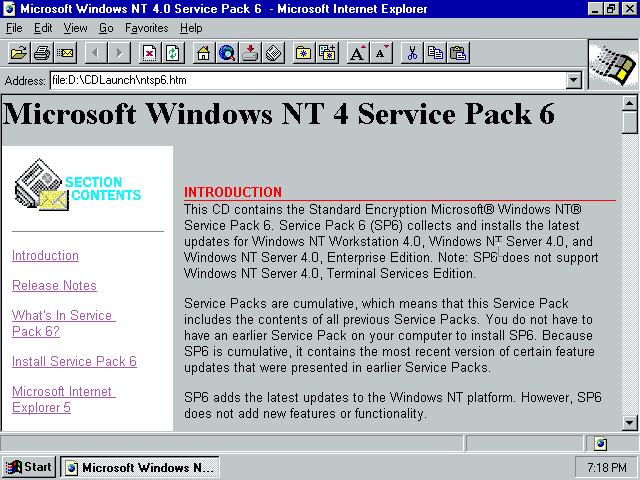Click the 7:18 PM taskbar clock
Image resolution: width=640 pixels, height=480 pixels.
point(607,467)
